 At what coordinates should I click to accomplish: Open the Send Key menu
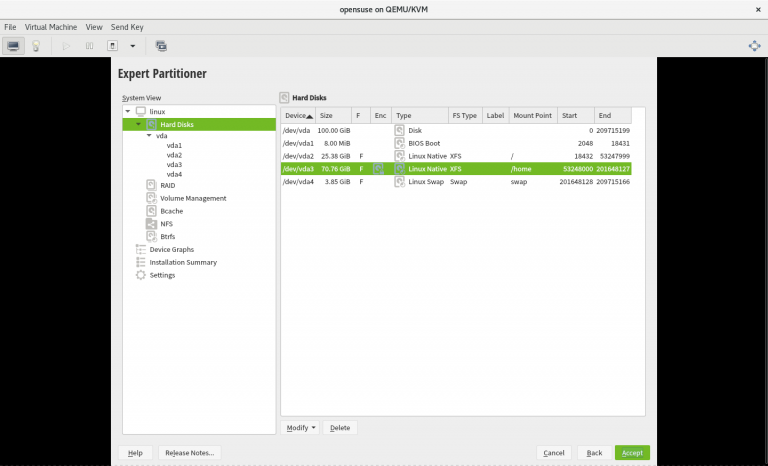point(127,27)
